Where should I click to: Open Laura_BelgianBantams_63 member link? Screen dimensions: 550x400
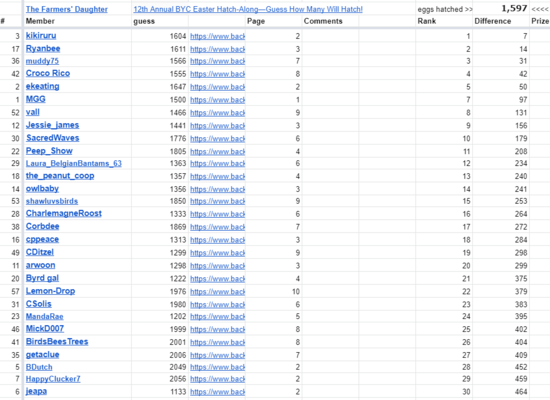pos(74,164)
